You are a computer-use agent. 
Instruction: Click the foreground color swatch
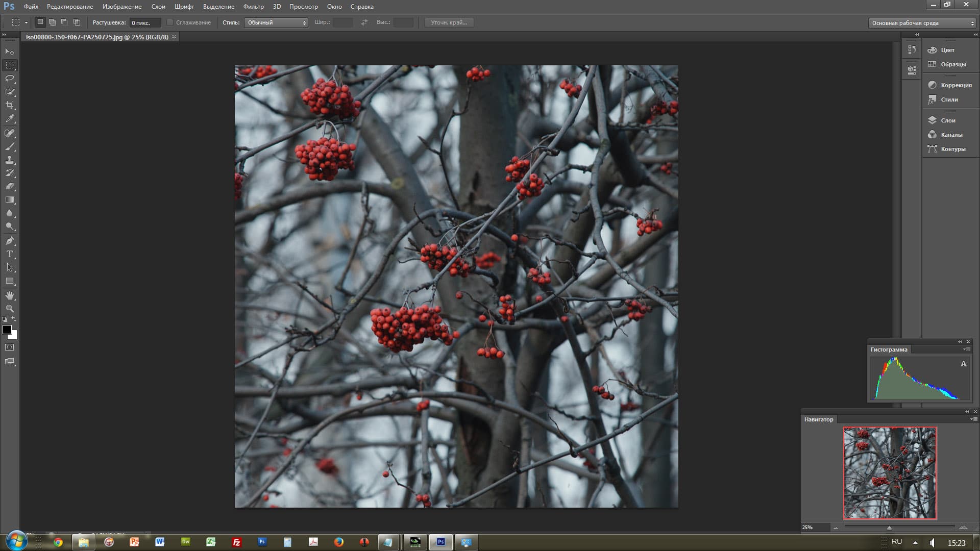coord(7,330)
